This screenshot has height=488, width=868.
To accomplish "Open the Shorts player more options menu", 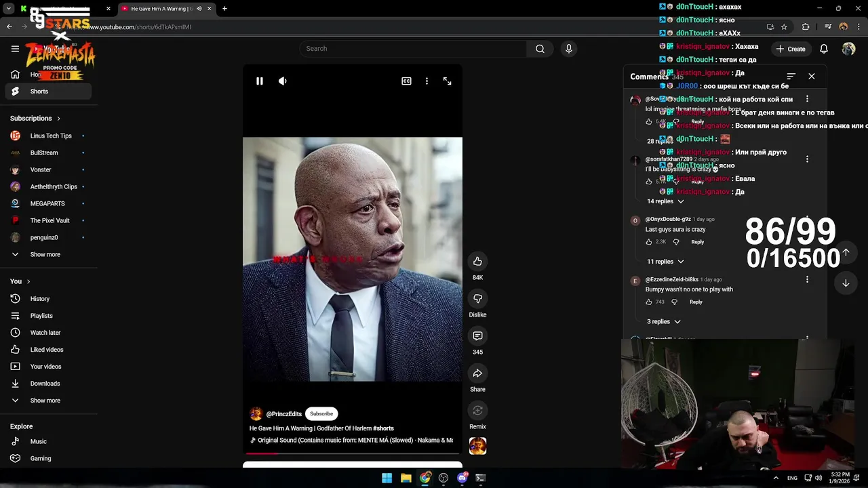I will [x=427, y=81].
